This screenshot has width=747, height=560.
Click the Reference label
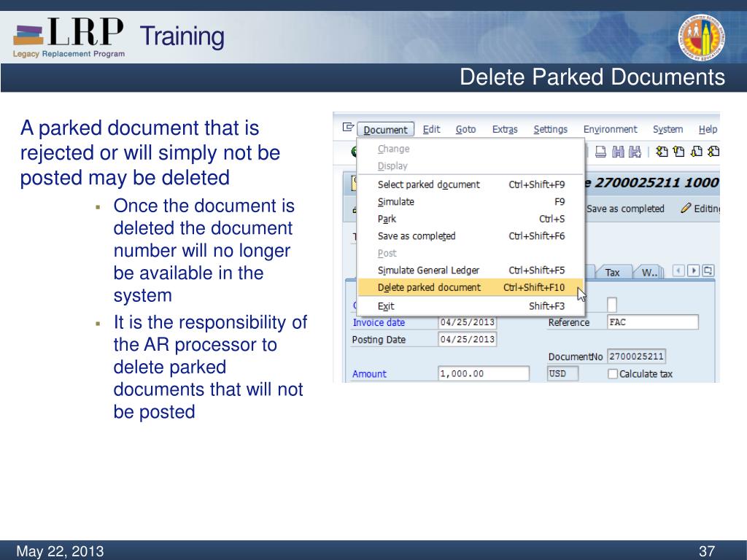click(x=568, y=322)
